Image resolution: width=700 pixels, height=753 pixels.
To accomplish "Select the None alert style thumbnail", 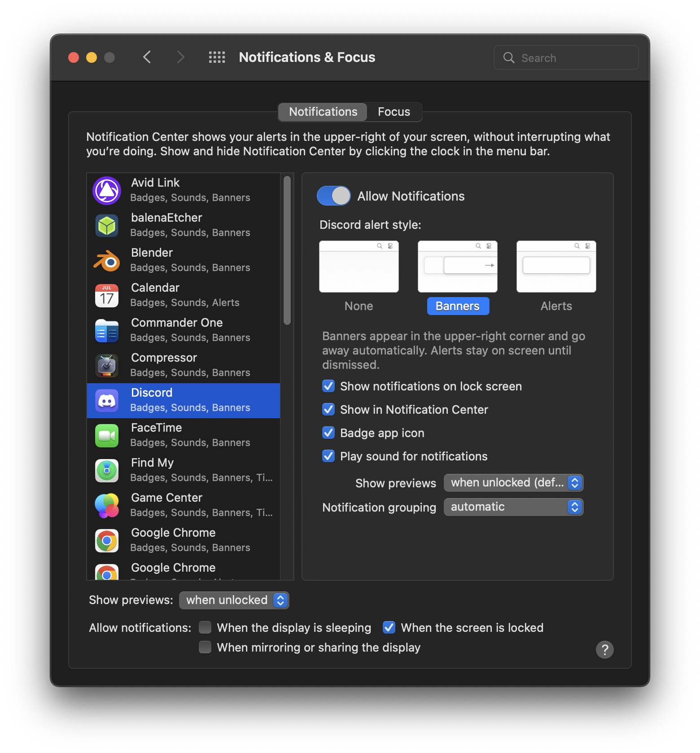I will click(x=359, y=267).
